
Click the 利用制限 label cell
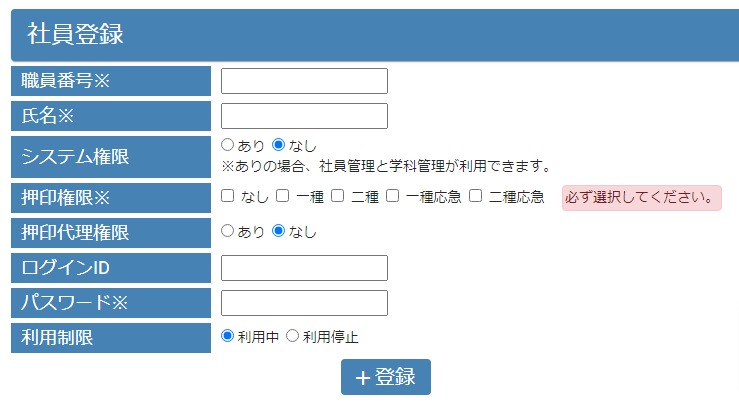[111, 338]
